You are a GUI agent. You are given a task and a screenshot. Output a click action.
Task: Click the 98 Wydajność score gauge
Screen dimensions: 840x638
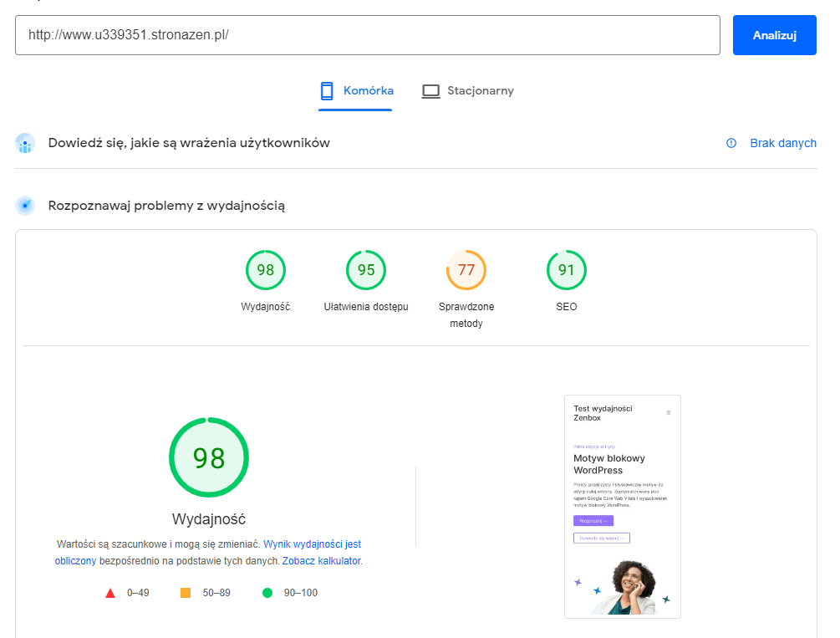click(266, 269)
